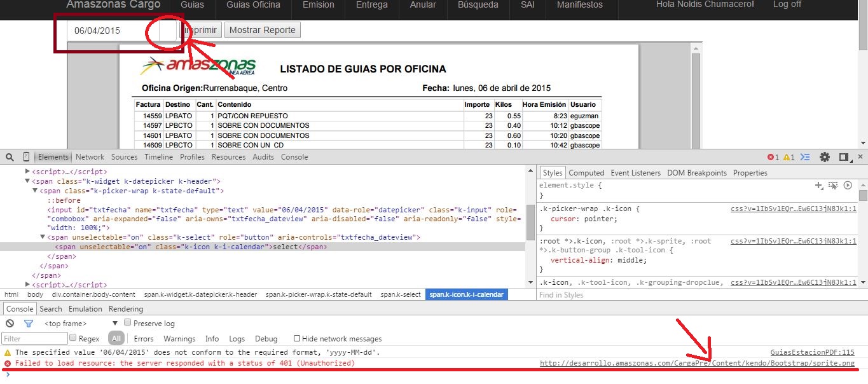This screenshot has width=868, height=384.
Task: Enable the Preserve log checkbox
Action: point(128,323)
